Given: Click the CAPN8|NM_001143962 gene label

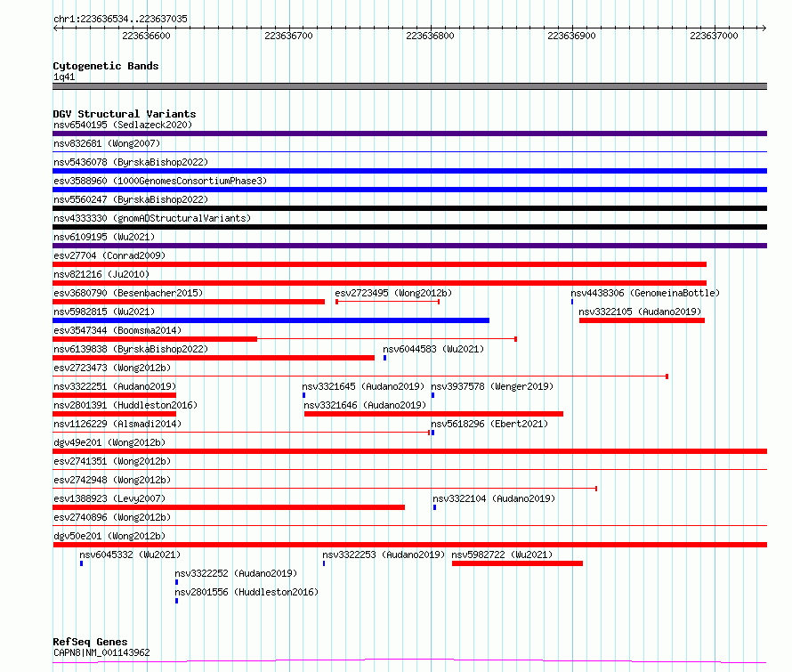Looking at the screenshot, I should coord(101,652).
